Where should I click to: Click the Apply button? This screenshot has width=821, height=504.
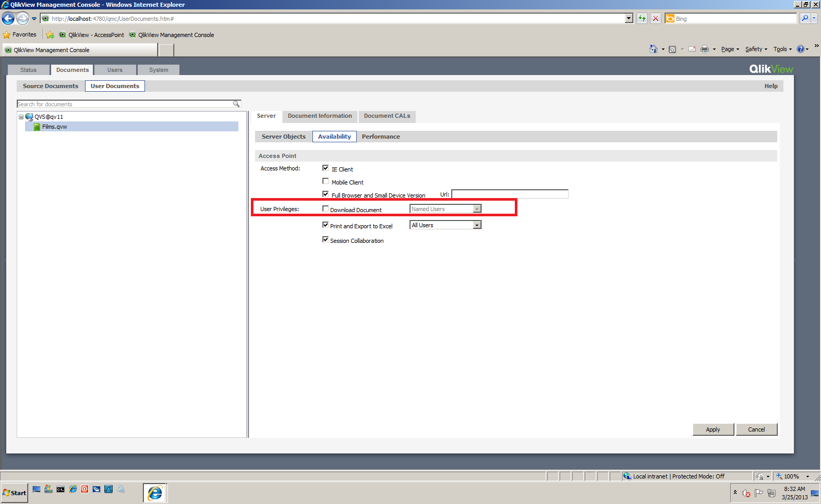coord(713,429)
